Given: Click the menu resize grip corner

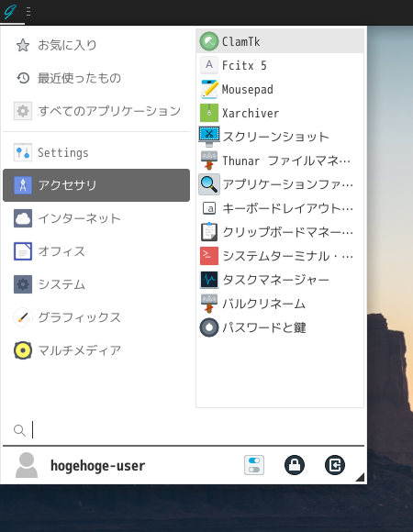Looking at the screenshot, I should pyautogui.click(x=360, y=477).
